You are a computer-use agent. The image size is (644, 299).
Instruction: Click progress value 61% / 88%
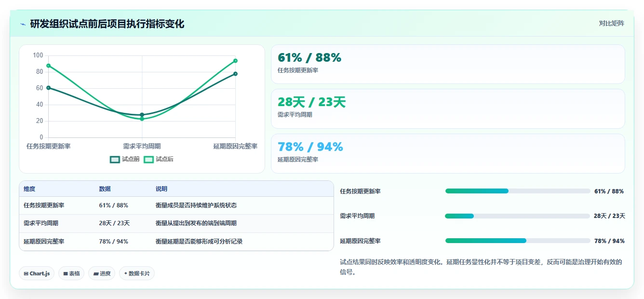tap(609, 191)
